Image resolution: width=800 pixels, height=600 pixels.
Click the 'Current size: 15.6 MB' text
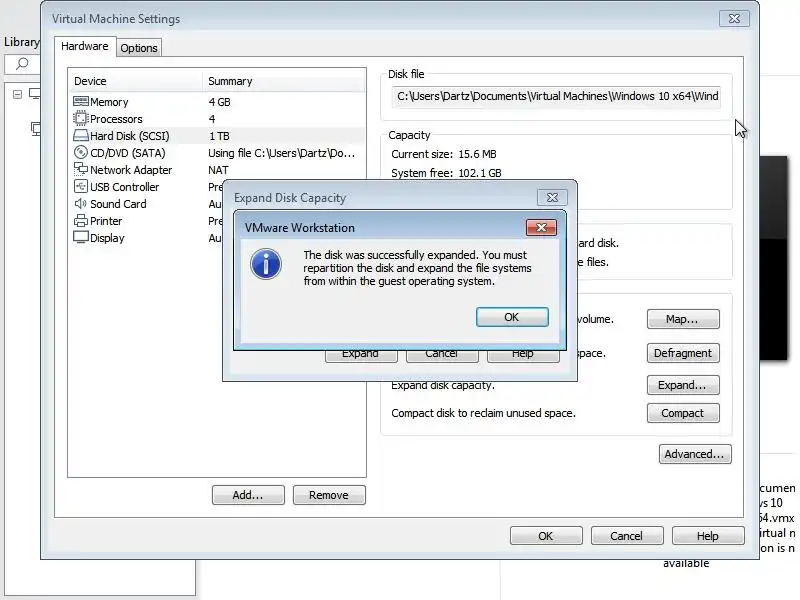[444, 154]
